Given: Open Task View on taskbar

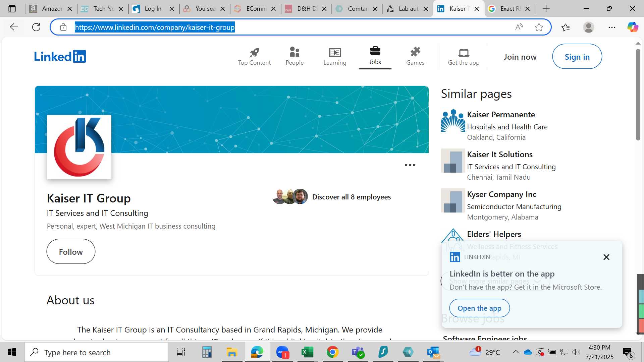Looking at the screenshot, I should pos(181,352).
